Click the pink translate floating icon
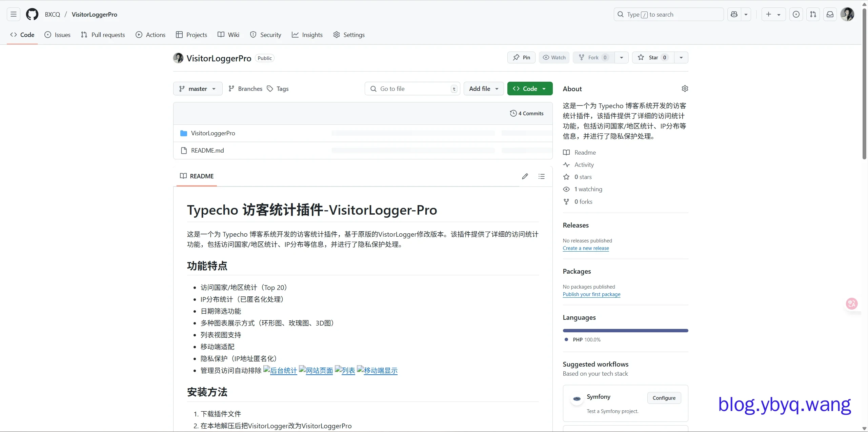The image size is (868, 432). [852, 303]
